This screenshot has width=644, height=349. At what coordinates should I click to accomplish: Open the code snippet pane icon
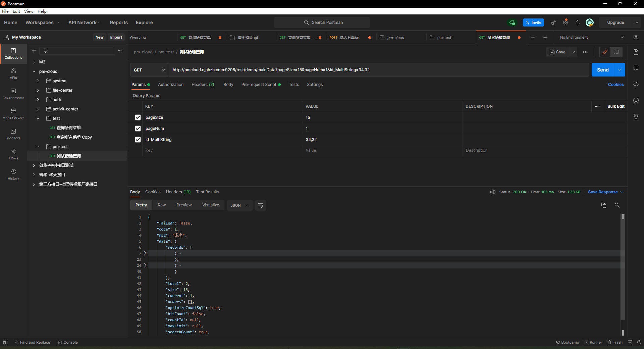[x=636, y=84]
